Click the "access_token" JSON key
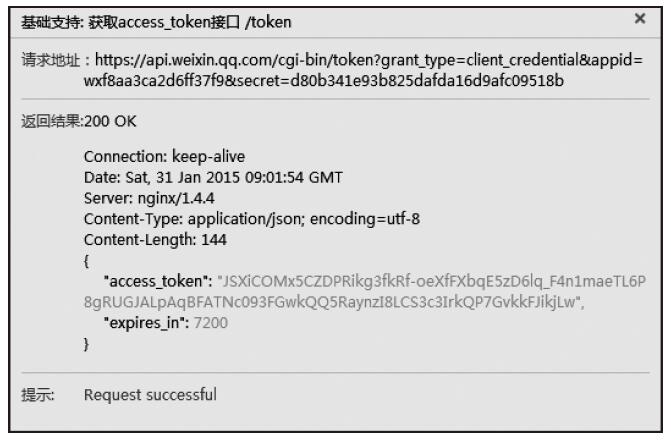Image resolution: width=671 pixels, height=441 pixels. tap(158, 281)
